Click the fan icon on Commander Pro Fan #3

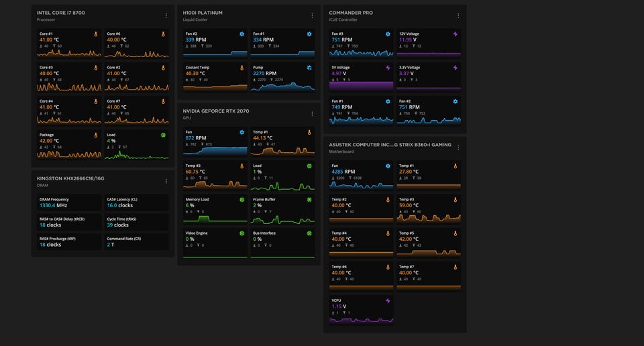[x=388, y=34]
